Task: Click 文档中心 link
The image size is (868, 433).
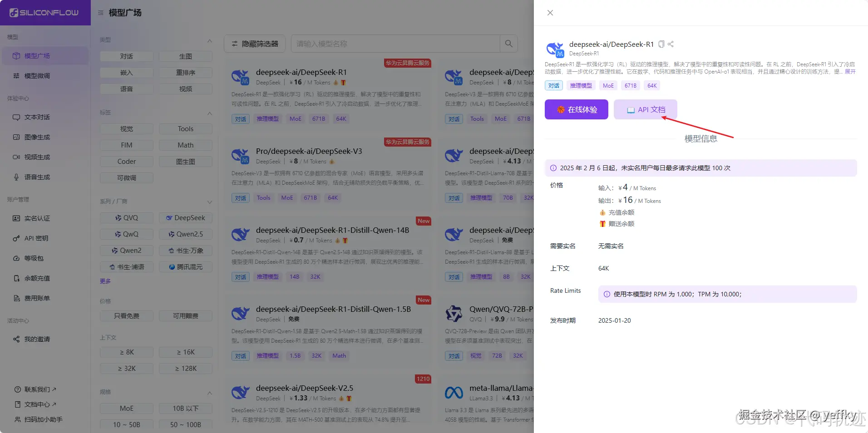Action: (36, 404)
